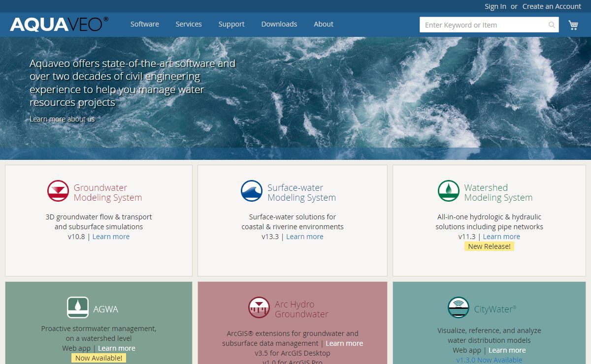This screenshot has width=591, height=364.
Task: Click the Surface-water Modeling System wave icon
Action: [x=252, y=191]
